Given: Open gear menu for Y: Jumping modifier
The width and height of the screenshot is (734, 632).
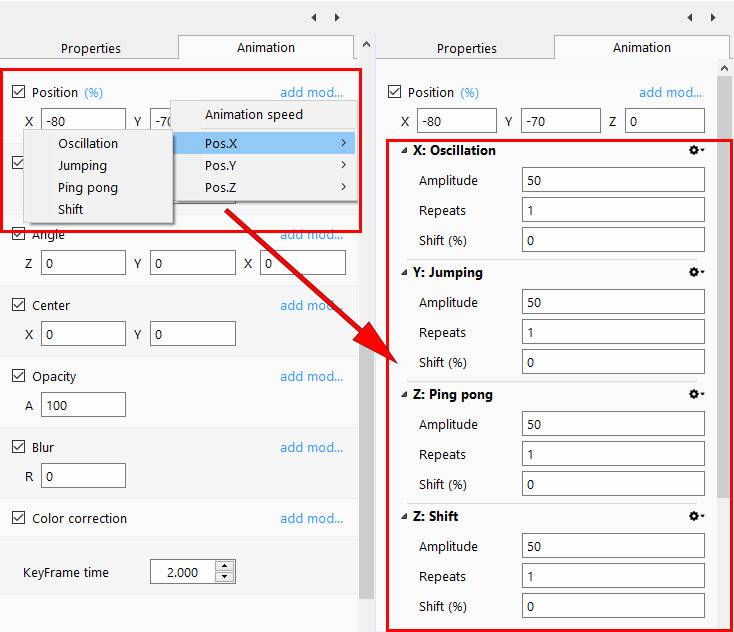Looking at the screenshot, I should point(696,273).
